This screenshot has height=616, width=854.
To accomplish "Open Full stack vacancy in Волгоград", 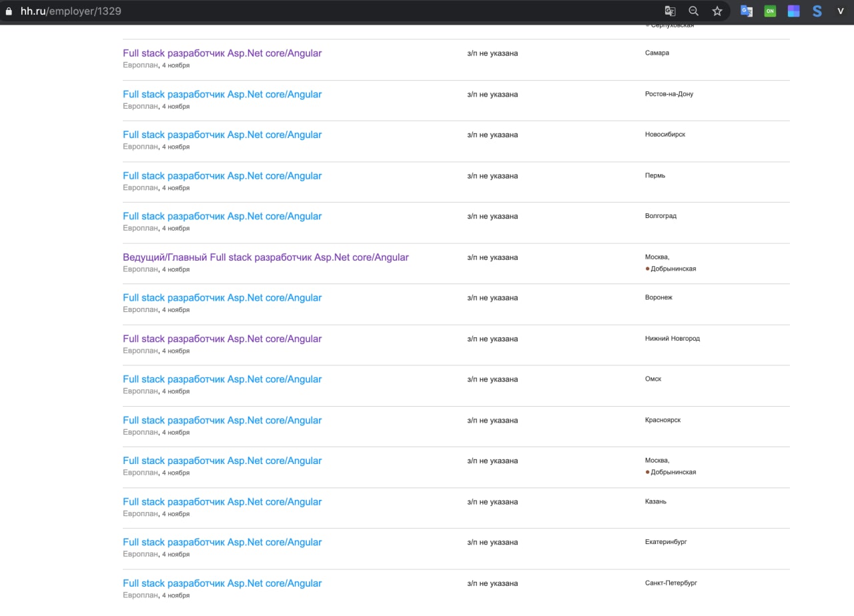I will (x=222, y=217).
